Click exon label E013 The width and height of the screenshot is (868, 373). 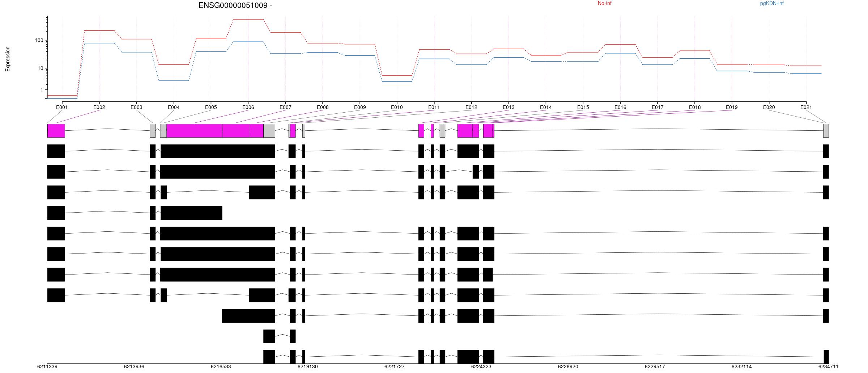pos(509,107)
